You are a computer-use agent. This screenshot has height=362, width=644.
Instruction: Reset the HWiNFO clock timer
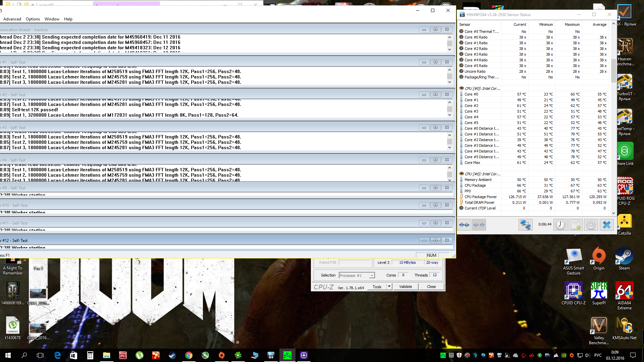pos(560,225)
